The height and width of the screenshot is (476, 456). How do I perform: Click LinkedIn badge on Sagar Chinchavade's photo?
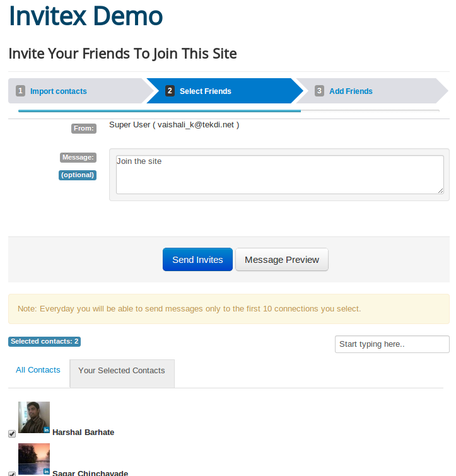46,471
